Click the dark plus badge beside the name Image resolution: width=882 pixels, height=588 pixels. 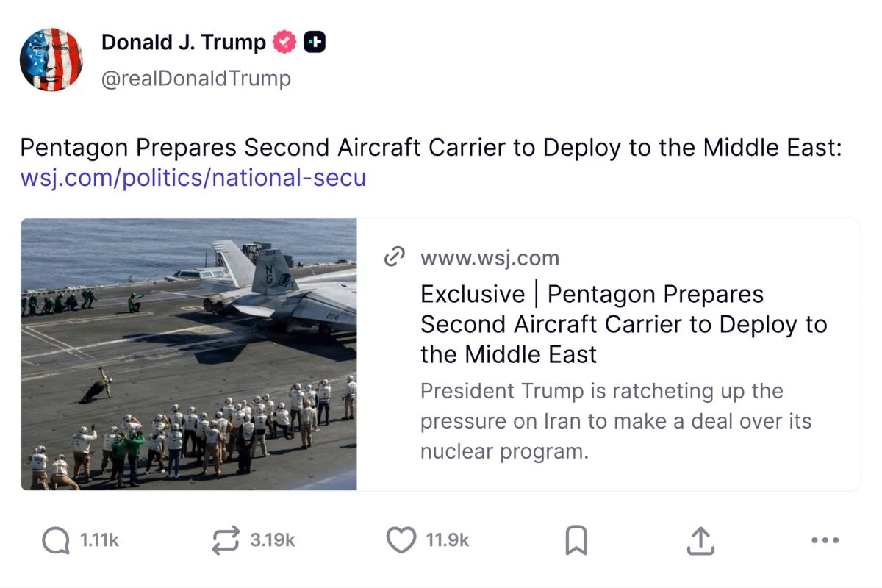pyautogui.click(x=315, y=43)
